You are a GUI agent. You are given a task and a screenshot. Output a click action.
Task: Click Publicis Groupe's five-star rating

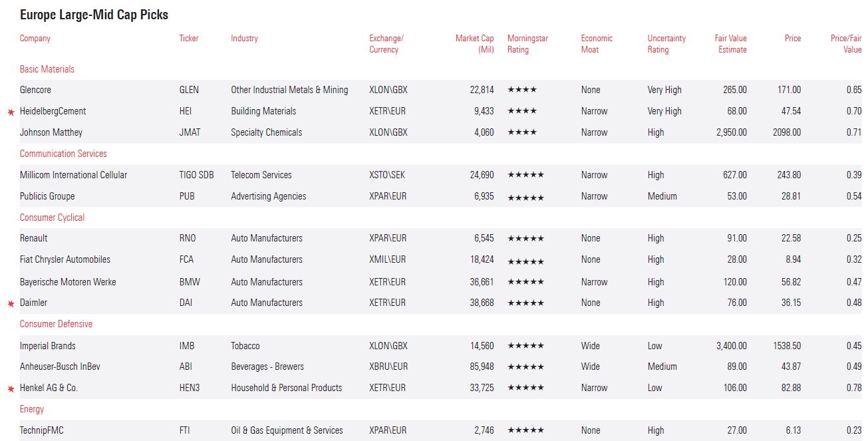pyautogui.click(x=525, y=197)
